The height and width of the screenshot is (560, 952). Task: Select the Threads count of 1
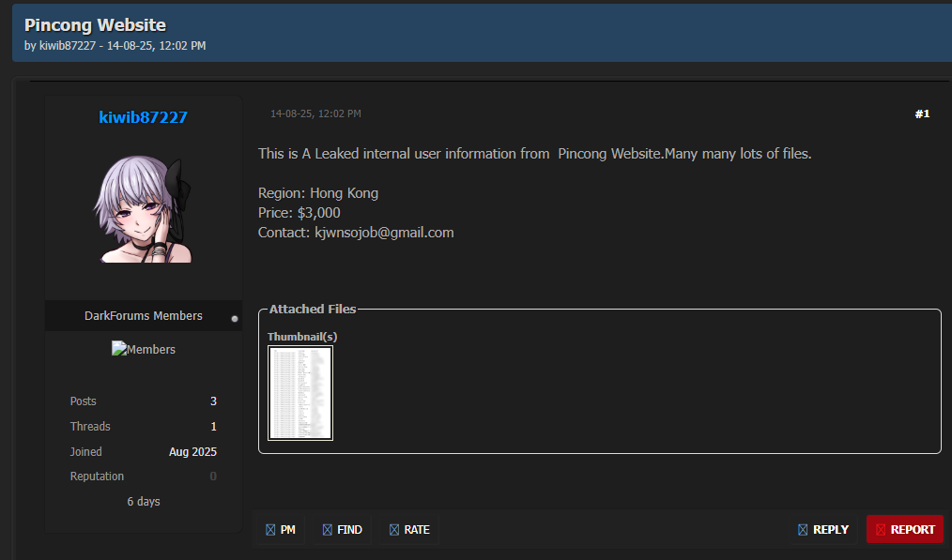click(213, 427)
